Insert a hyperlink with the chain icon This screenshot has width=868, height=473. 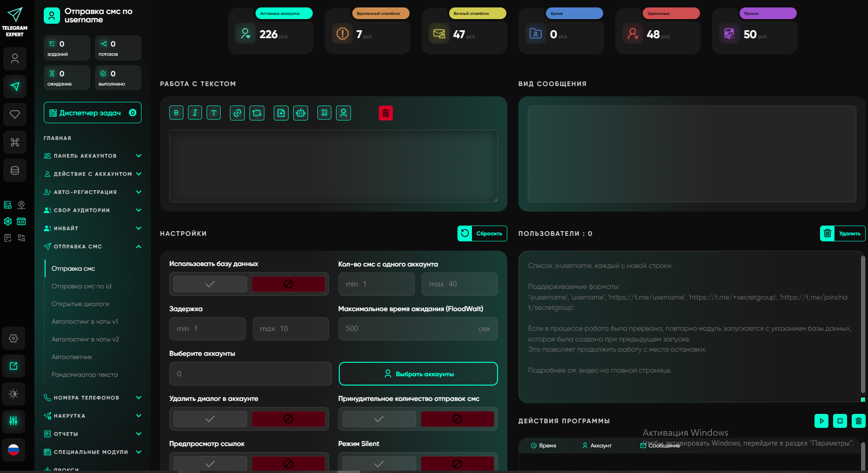pyautogui.click(x=237, y=113)
